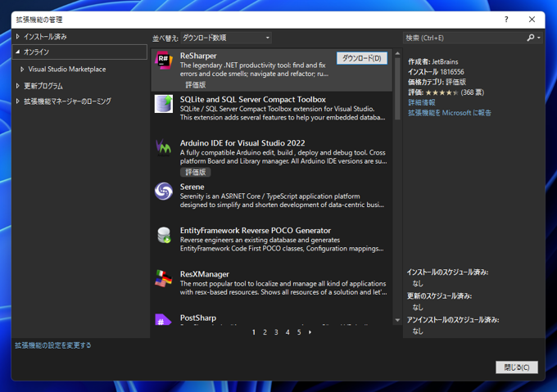Go to results page 2
The image size is (557, 392).
tap(265, 332)
